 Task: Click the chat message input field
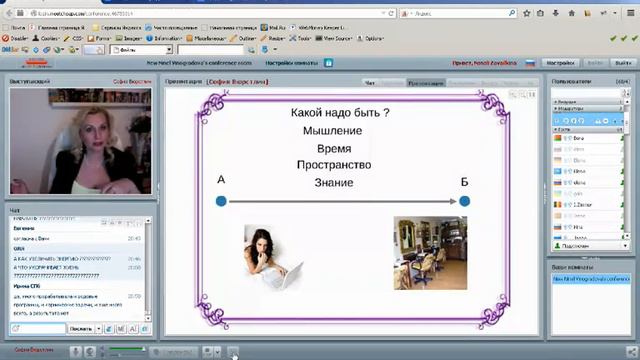pyautogui.click(x=38, y=329)
